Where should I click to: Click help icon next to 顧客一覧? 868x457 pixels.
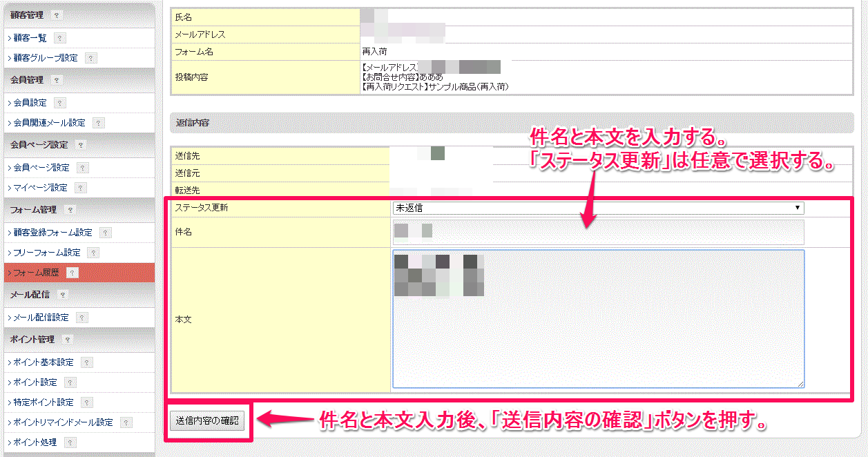tap(60, 38)
